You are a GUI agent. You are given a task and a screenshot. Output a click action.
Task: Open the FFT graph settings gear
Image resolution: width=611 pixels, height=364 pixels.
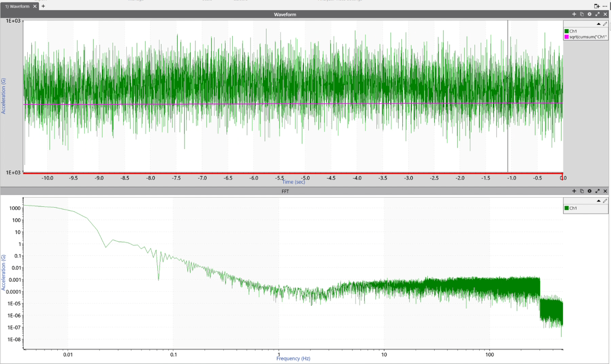click(590, 191)
